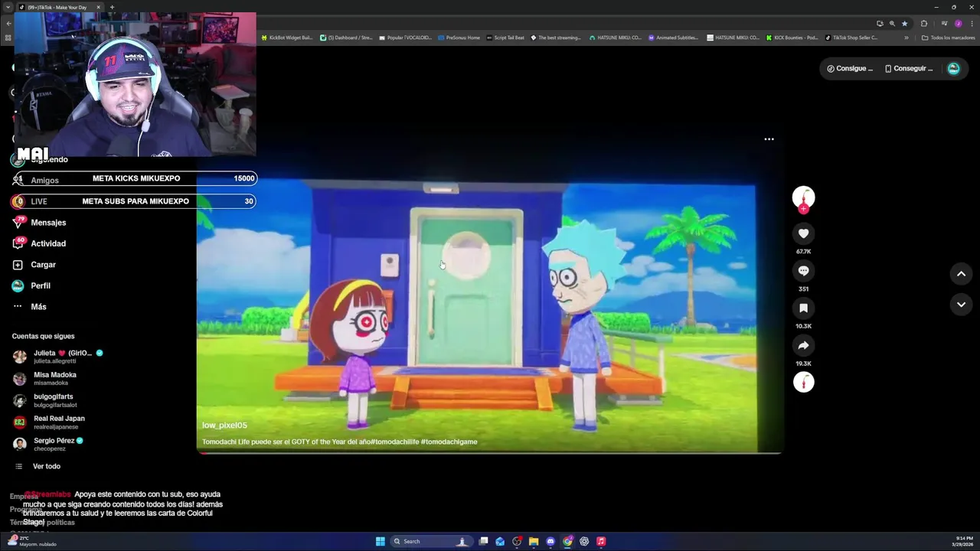Click the Consigue coins button

(850, 68)
